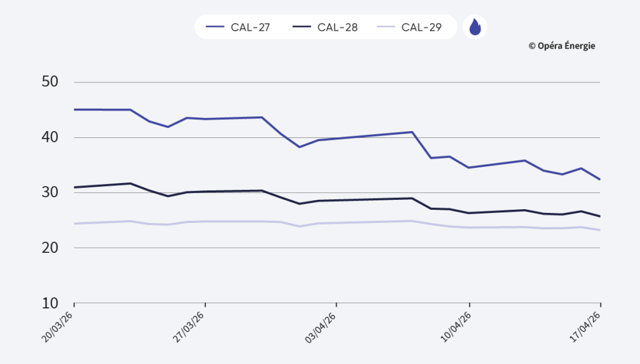
Task: Click the 40 y-axis value label
Action: click(49, 137)
